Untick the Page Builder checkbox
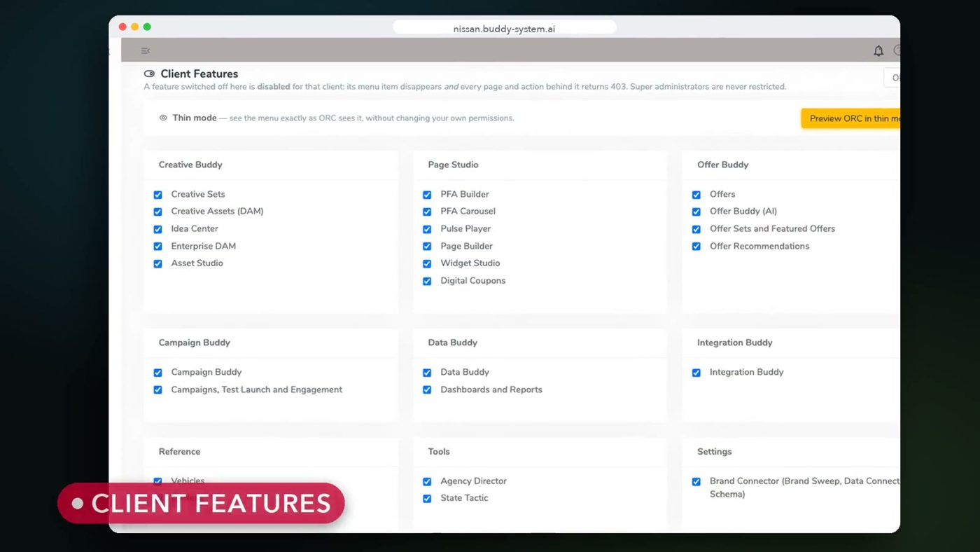The width and height of the screenshot is (980, 552). 427,247
